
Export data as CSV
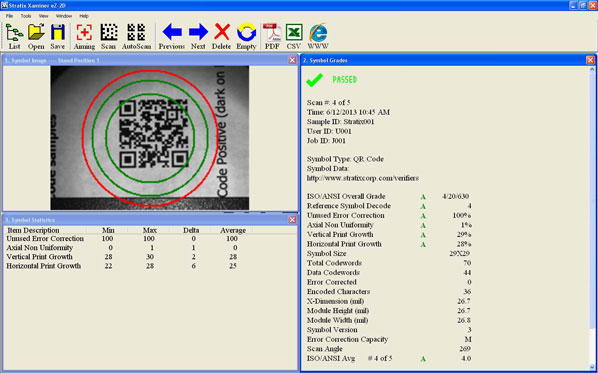pyautogui.click(x=294, y=36)
